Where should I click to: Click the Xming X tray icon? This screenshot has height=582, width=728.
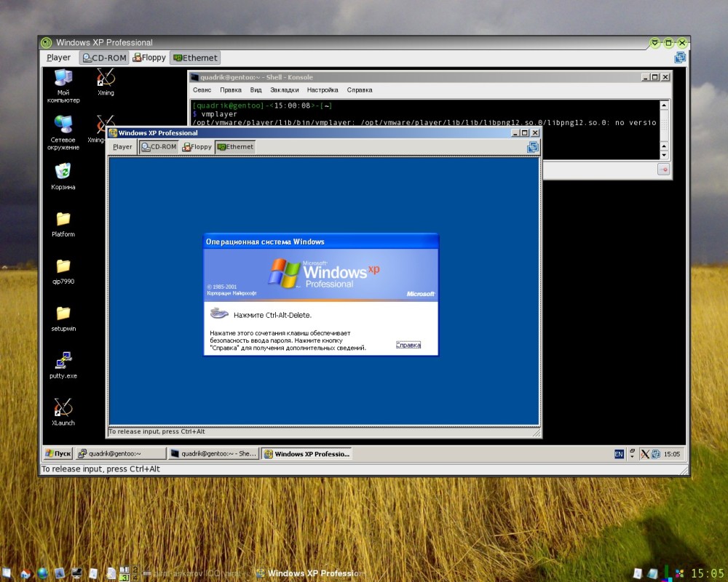click(645, 454)
